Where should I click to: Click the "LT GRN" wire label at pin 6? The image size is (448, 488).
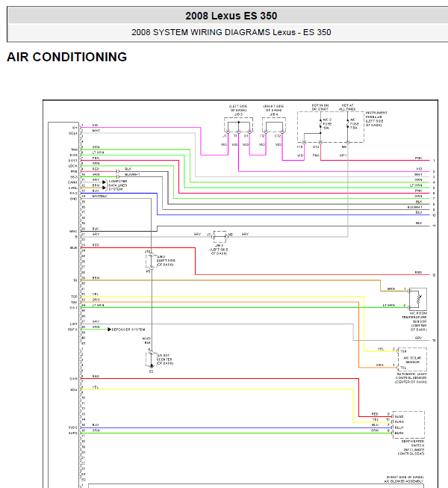coord(99,152)
